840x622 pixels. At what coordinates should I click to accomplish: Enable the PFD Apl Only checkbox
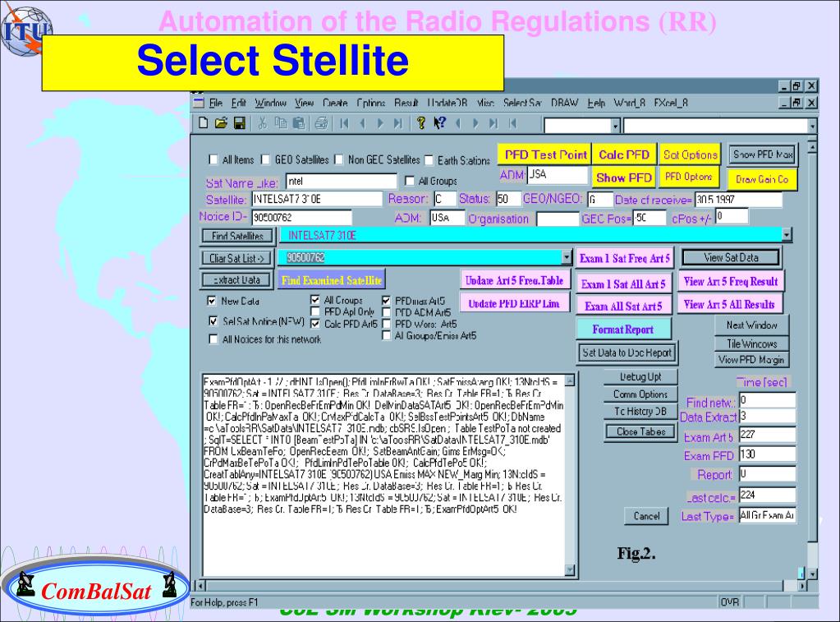coord(315,311)
